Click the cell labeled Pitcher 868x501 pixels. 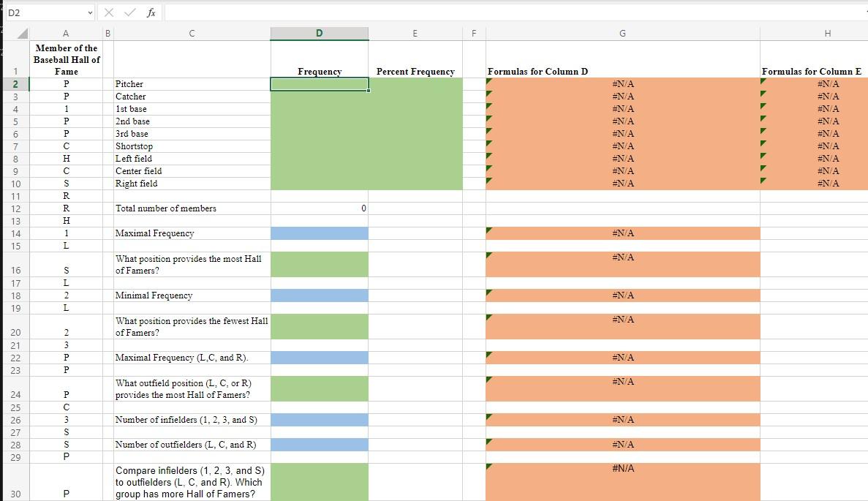point(192,83)
